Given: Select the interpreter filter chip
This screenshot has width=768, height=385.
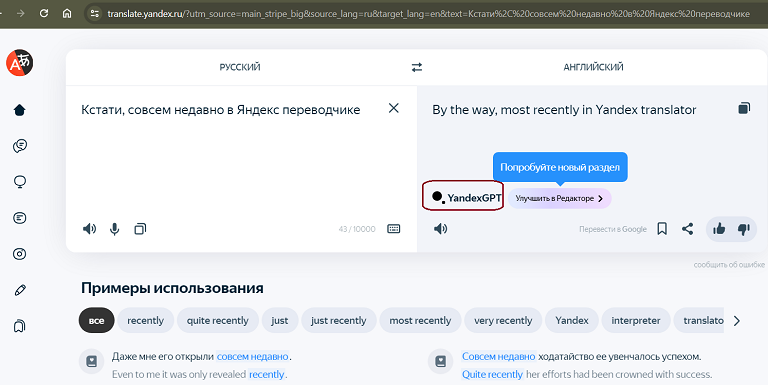Looking at the screenshot, I should click(636, 321).
